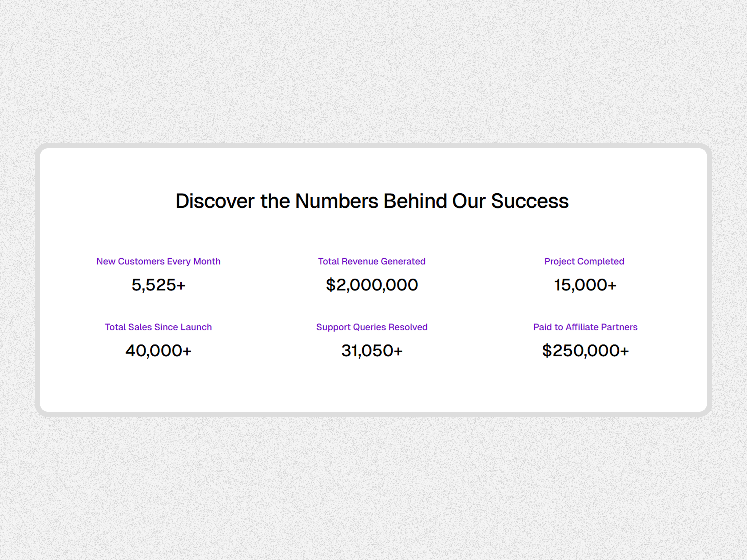Click the "New Customers Every Month" label

[x=158, y=261]
